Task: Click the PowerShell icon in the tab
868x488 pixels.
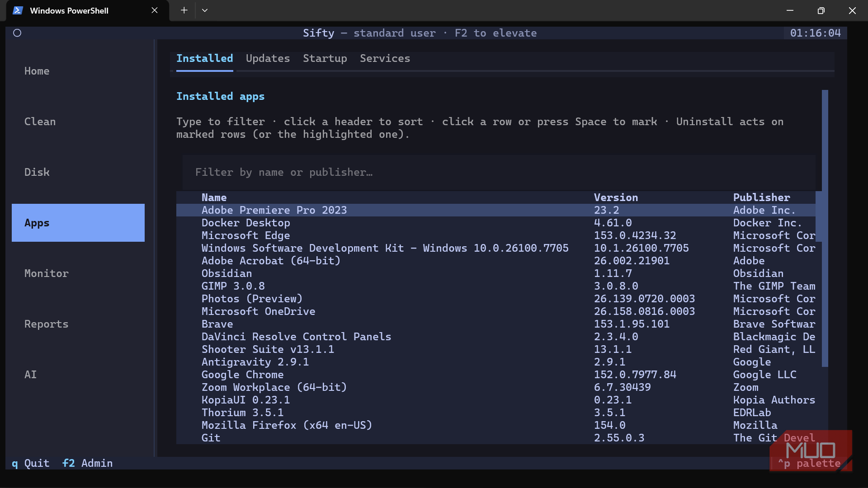Action: pos(18,10)
